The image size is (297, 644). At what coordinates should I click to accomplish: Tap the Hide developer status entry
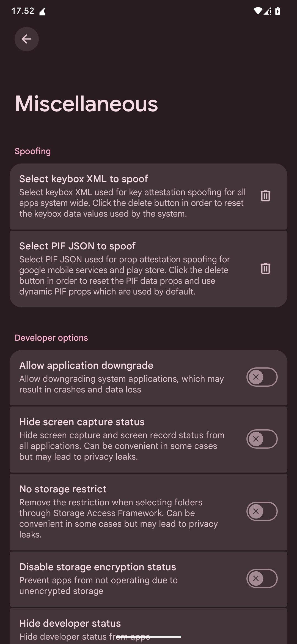70,623
